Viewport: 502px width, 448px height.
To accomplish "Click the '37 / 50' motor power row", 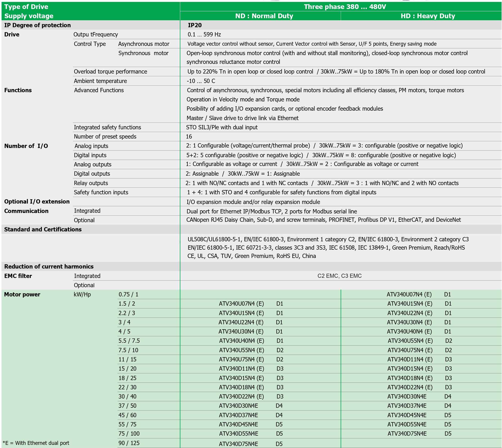I will (x=127, y=406).
